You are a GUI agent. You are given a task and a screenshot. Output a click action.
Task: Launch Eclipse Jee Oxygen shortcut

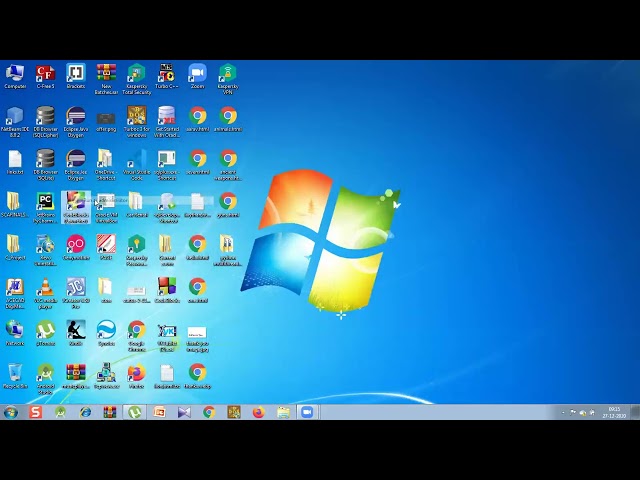click(76, 164)
